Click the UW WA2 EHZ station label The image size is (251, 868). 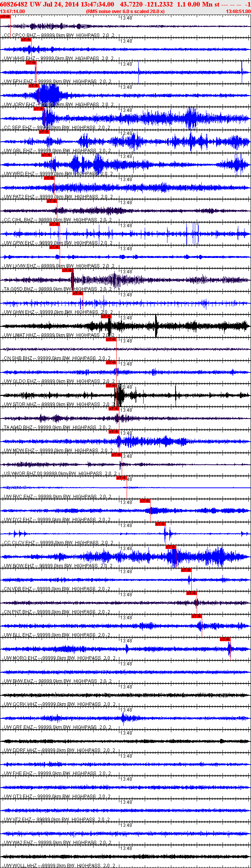[x=58, y=843]
